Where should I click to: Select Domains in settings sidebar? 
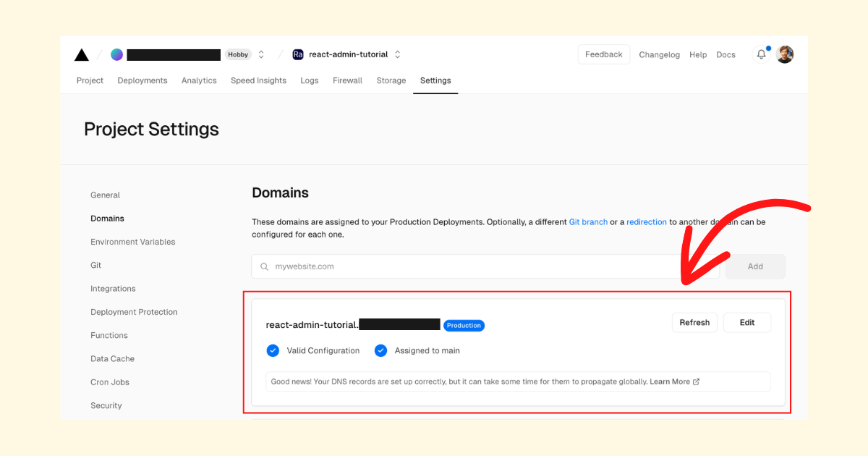107,218
